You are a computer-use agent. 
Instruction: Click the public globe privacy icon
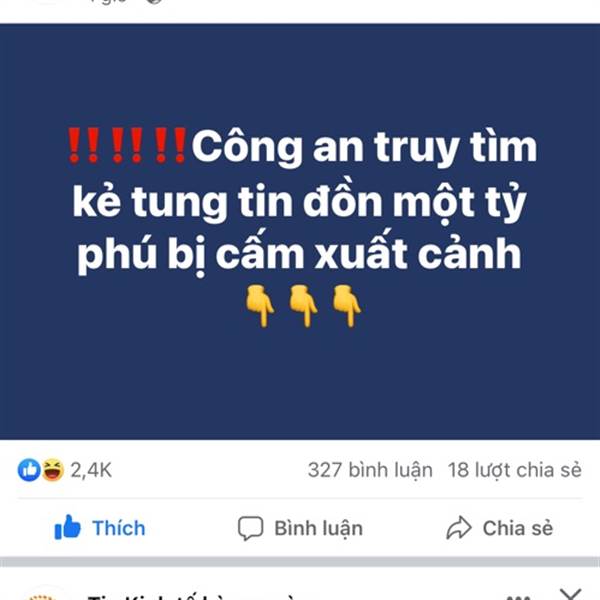pos(155,2)
